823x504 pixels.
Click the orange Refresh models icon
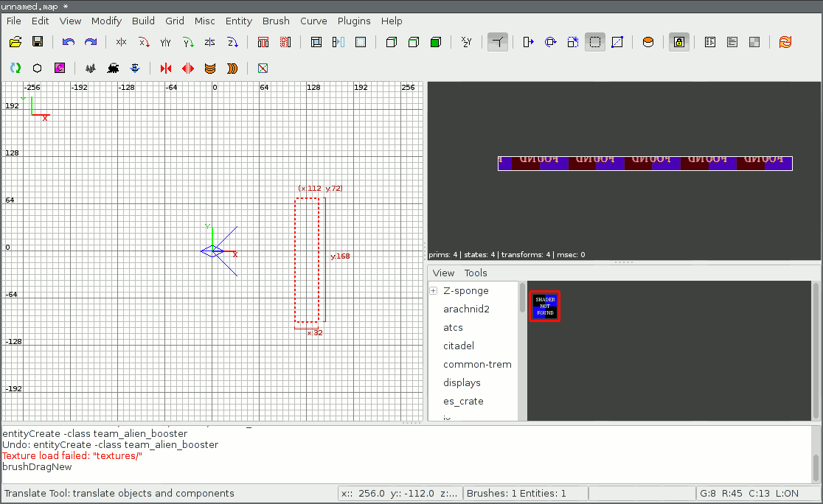point(785,42)
